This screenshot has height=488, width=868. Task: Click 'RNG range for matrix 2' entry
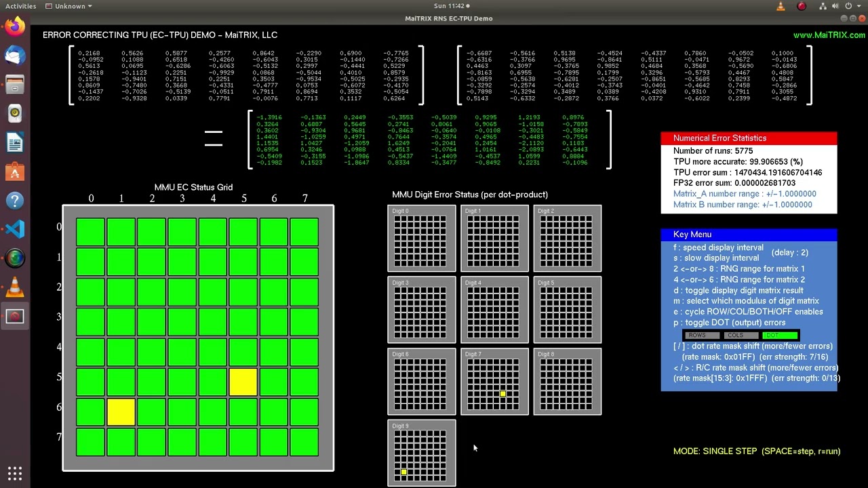(x=739, y=280)
